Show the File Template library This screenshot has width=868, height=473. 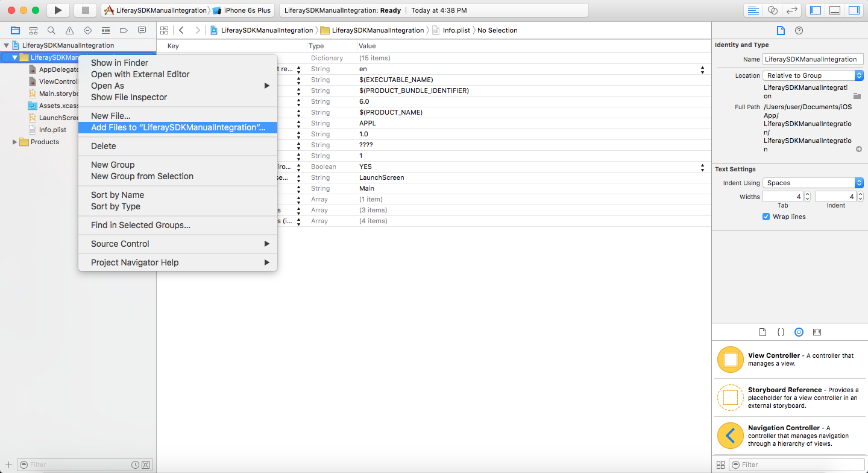[763, 332]
